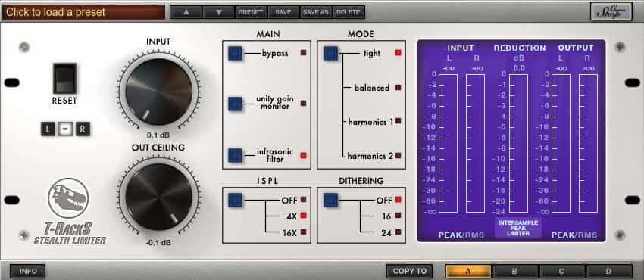
Task: Toggle the unity gain monitor button
Action: click(x=236, y=104)
